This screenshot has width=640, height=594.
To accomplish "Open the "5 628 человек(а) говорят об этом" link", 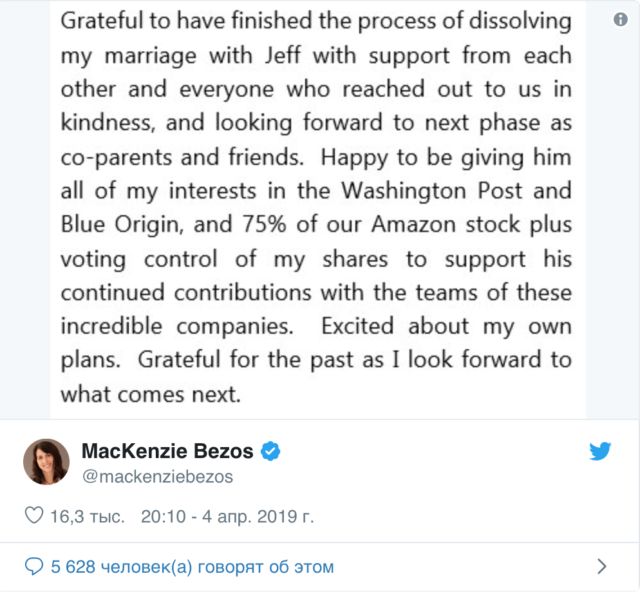I will [192, 567].
